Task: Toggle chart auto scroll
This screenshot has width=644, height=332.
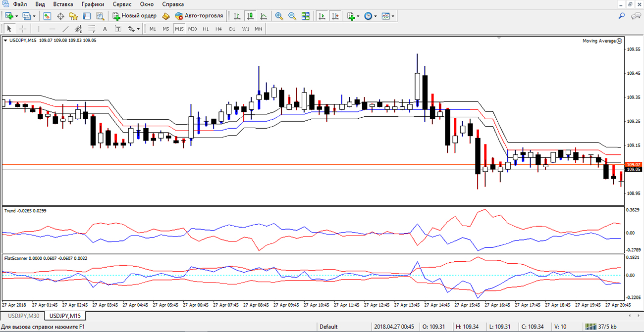Action: click(322, 16)
